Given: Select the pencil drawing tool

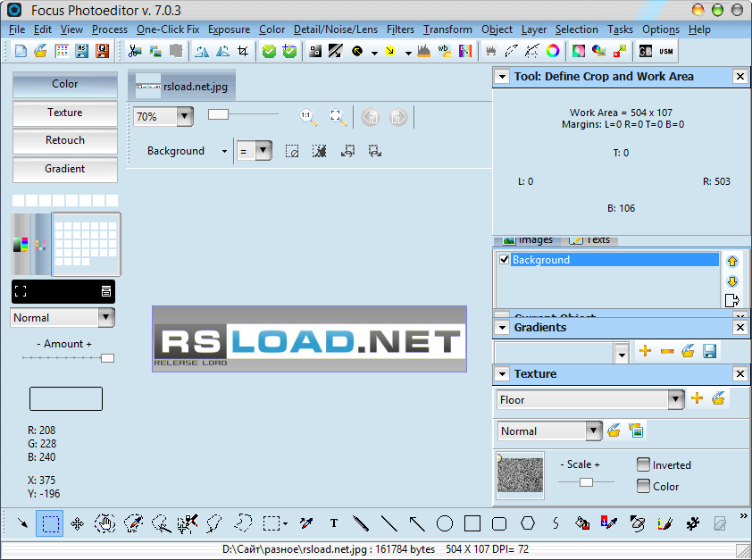Looking at the screenshot, I should point(361,523).
